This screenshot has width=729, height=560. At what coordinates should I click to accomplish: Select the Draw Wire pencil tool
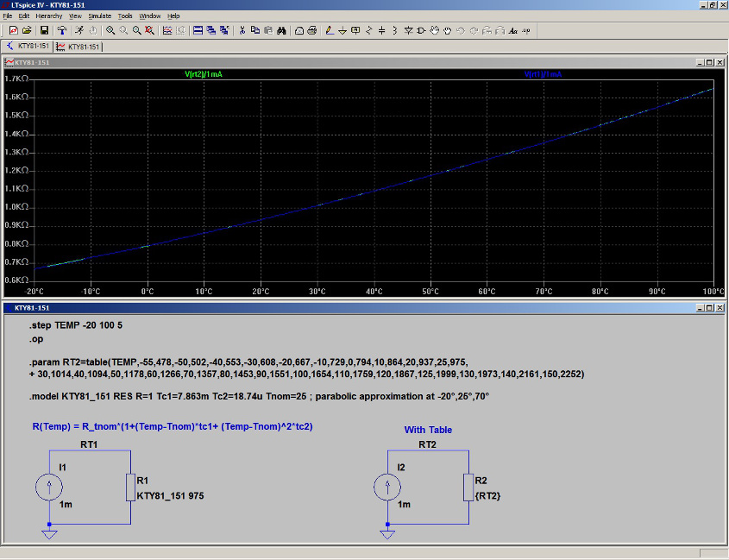(x=329, y=30)
